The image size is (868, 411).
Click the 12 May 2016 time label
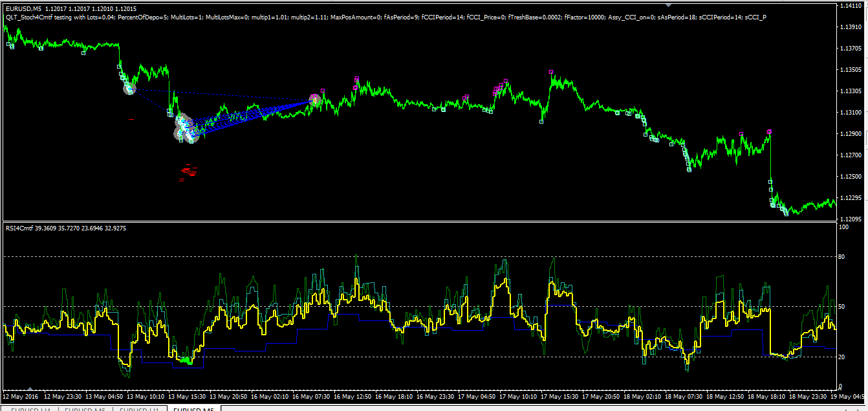pos(21,395)
